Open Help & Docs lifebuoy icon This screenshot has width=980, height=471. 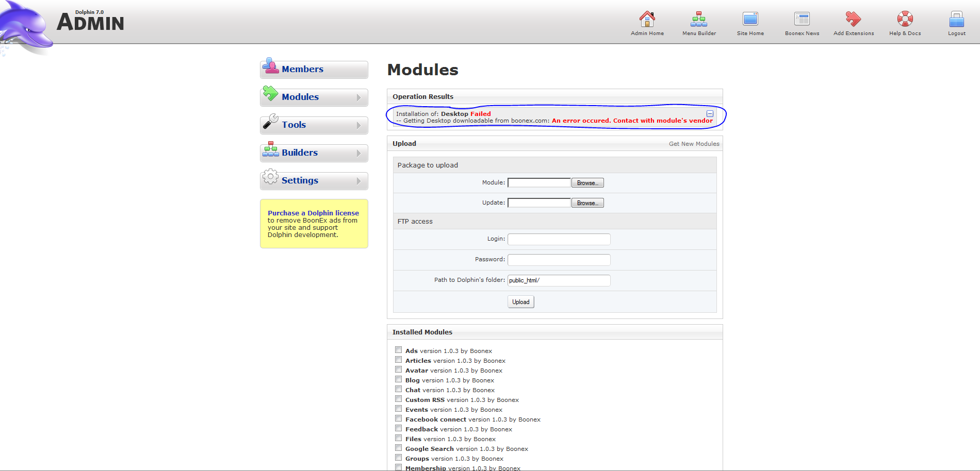pos(905,20)
